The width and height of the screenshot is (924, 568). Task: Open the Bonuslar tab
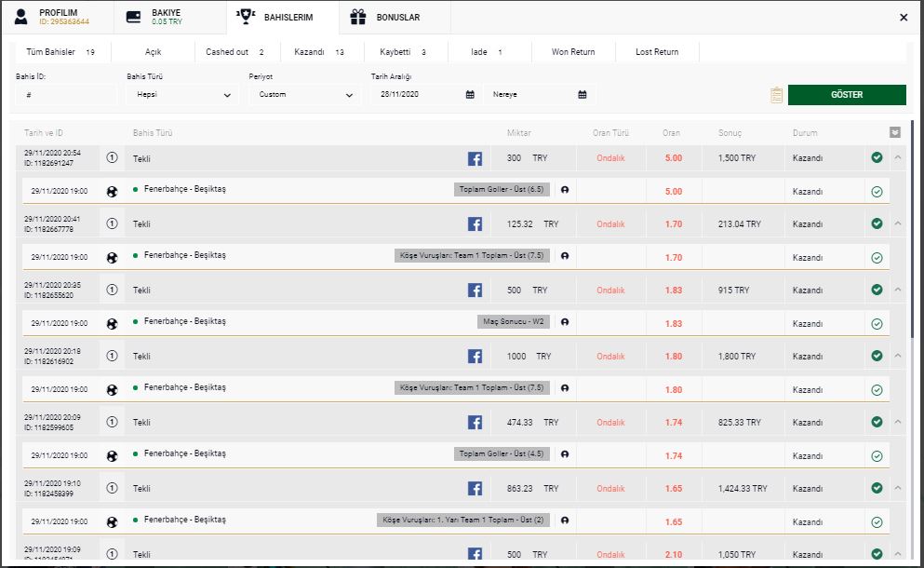click(x=395, y=17)
